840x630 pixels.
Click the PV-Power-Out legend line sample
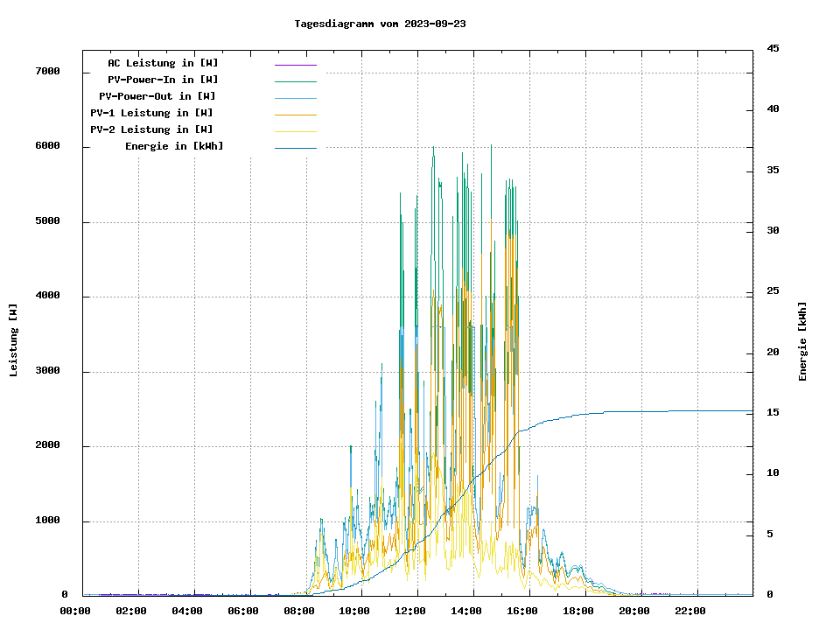coord(295,98)
